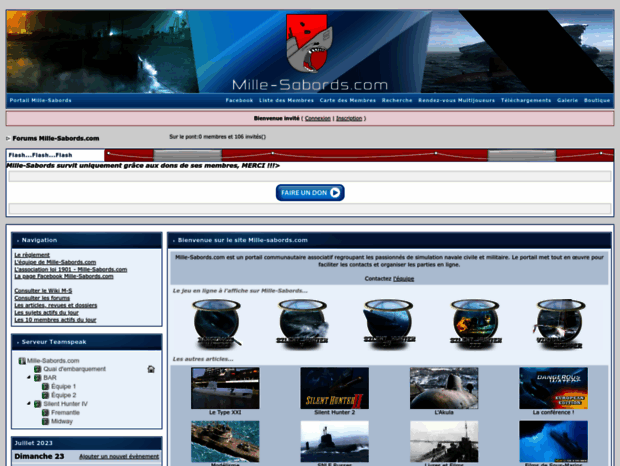The width and height of the screenshot is (620, 466).
Task: Open Carte des Membres in the nav bar
Action: pos(348,100)
